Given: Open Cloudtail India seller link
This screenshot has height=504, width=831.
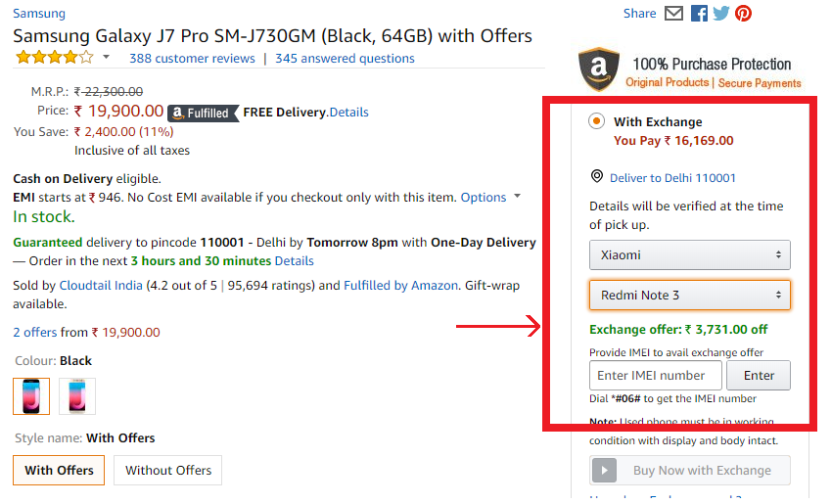Looking at the screenshot, I should [101, 285].
